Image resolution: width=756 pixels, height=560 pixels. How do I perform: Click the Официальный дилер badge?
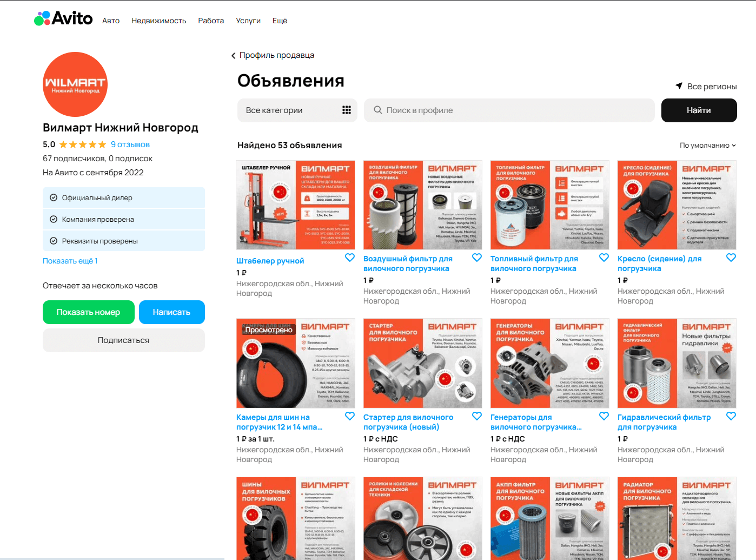pos(124,197)
